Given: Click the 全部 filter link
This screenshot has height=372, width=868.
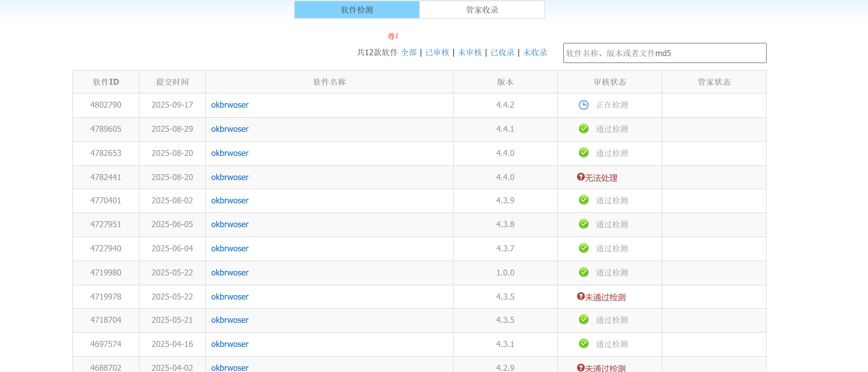Looking at the screenshot, I should click(408, 52).
